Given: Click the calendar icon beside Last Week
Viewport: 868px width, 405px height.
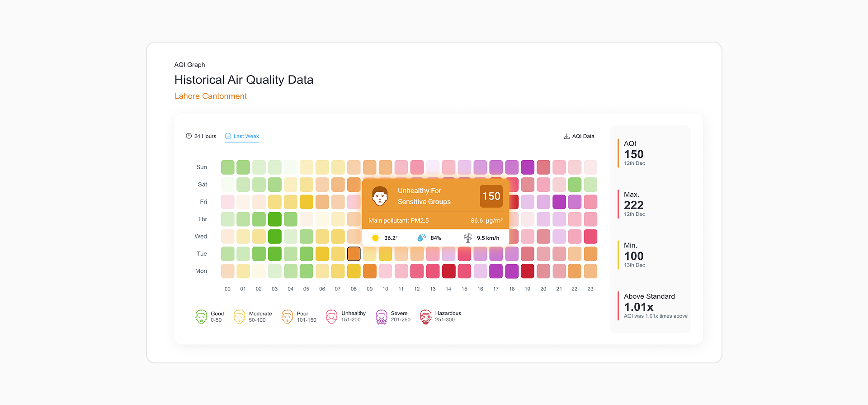Looking at the screenshot, I should coord(228,136).
